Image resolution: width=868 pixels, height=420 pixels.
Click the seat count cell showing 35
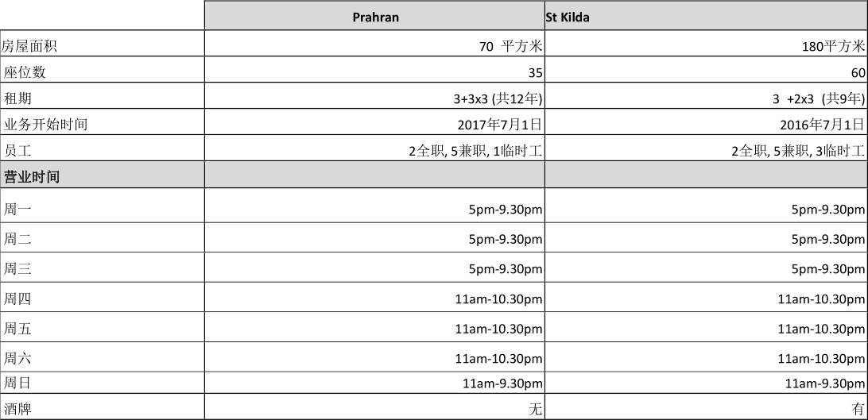(535, 72)
